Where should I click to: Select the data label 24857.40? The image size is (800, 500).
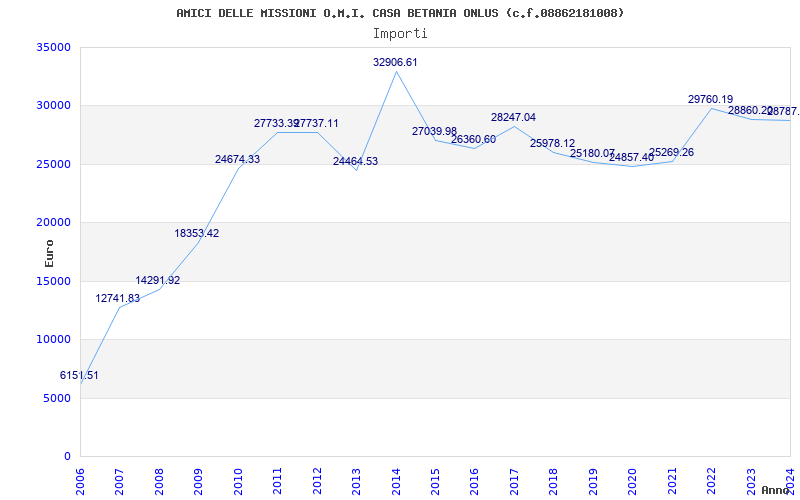tap(632, 157)
